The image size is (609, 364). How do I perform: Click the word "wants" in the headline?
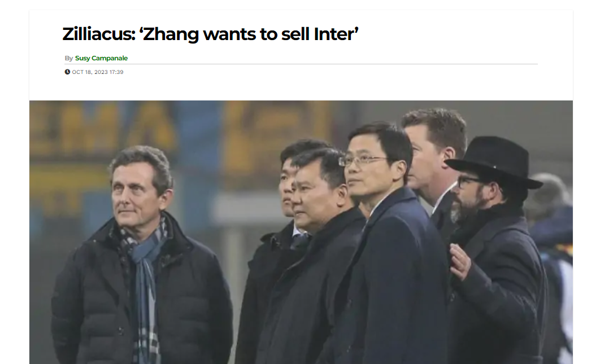229,34
